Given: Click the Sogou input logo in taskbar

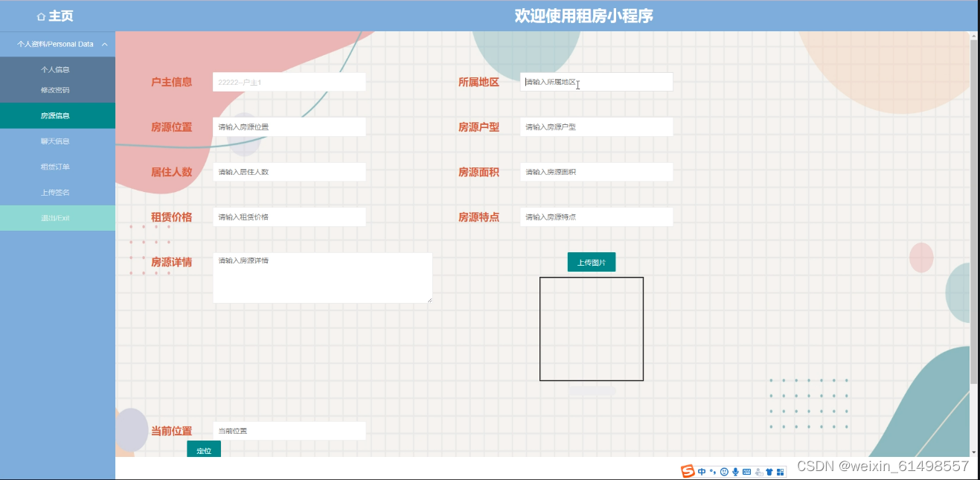Looking at the screenshot, I should (687, 471).
